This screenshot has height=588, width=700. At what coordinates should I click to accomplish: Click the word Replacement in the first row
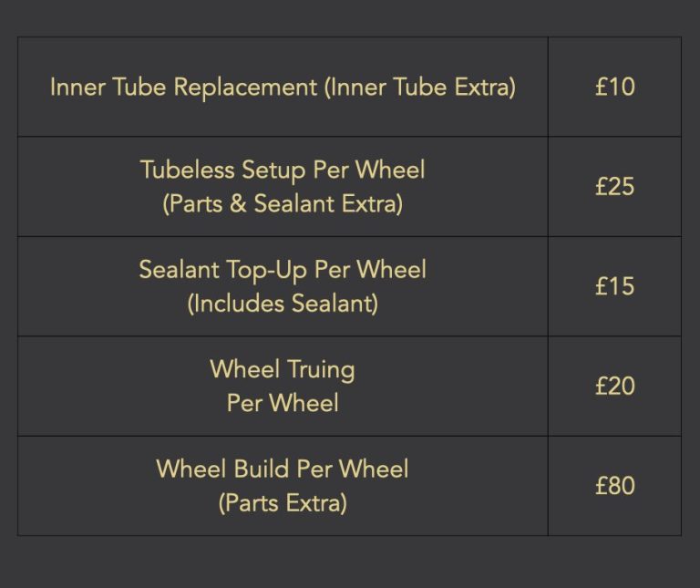[x=245, y=87]
